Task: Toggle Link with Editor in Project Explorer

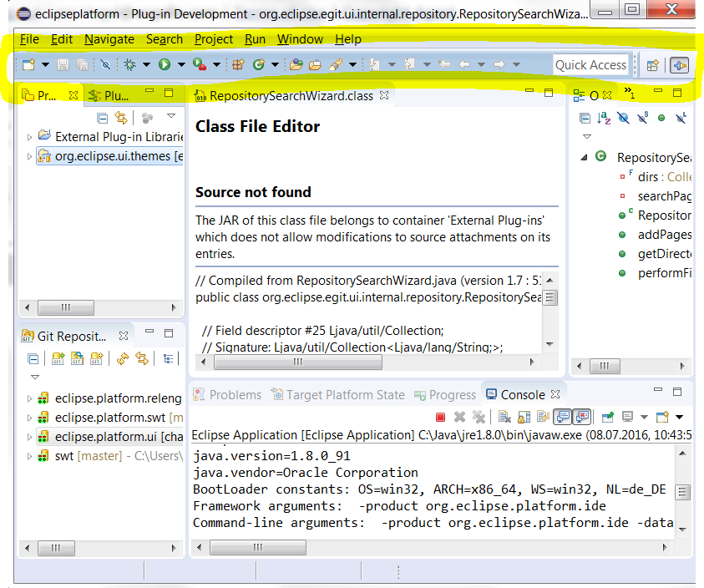Action: point(121,118)
